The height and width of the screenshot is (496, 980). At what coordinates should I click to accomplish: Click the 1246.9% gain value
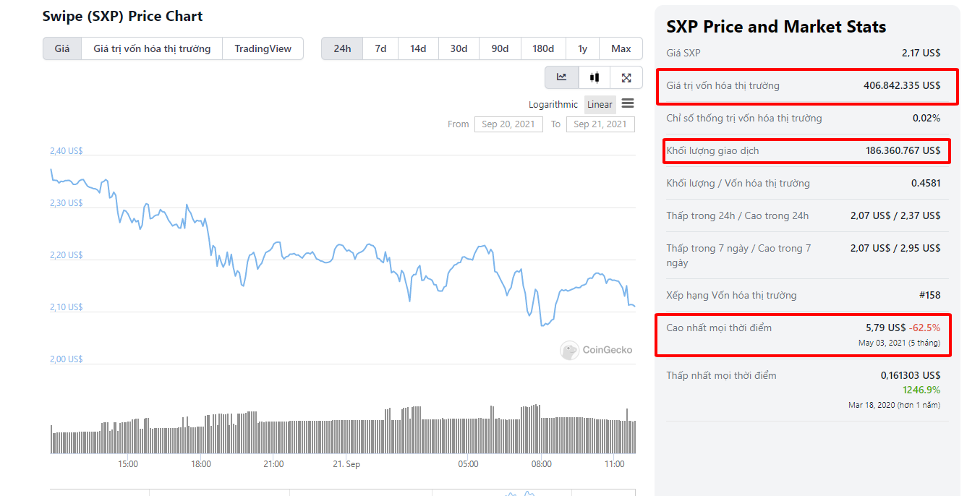pos(921,390)
